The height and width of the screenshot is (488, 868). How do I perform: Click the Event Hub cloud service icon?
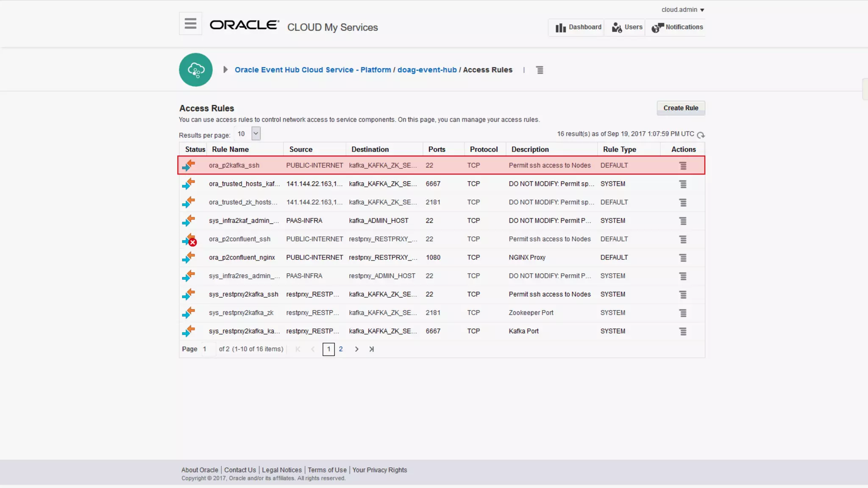click(196, 70)
